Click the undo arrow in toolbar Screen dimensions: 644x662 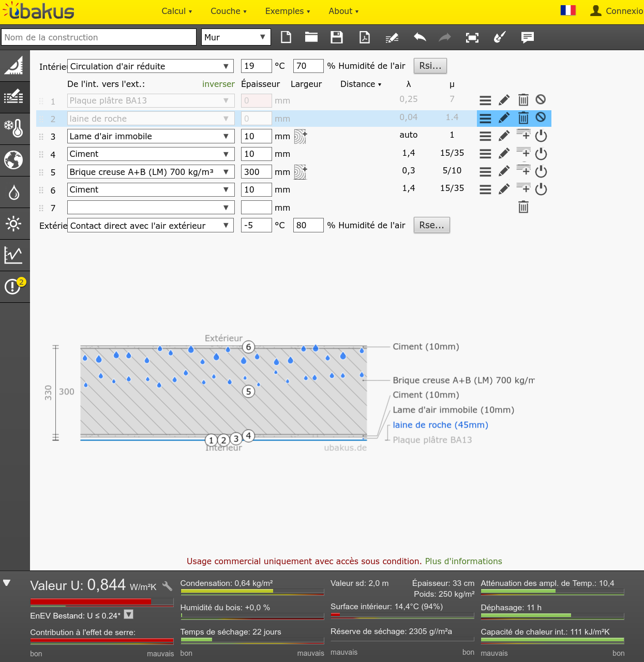pyautogui.click(x=420, y=37)
